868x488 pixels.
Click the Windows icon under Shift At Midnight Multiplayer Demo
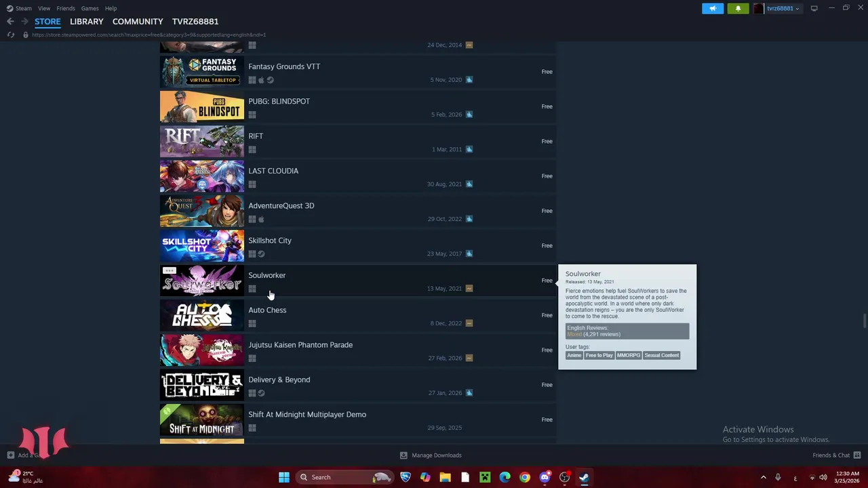point(252,428)
